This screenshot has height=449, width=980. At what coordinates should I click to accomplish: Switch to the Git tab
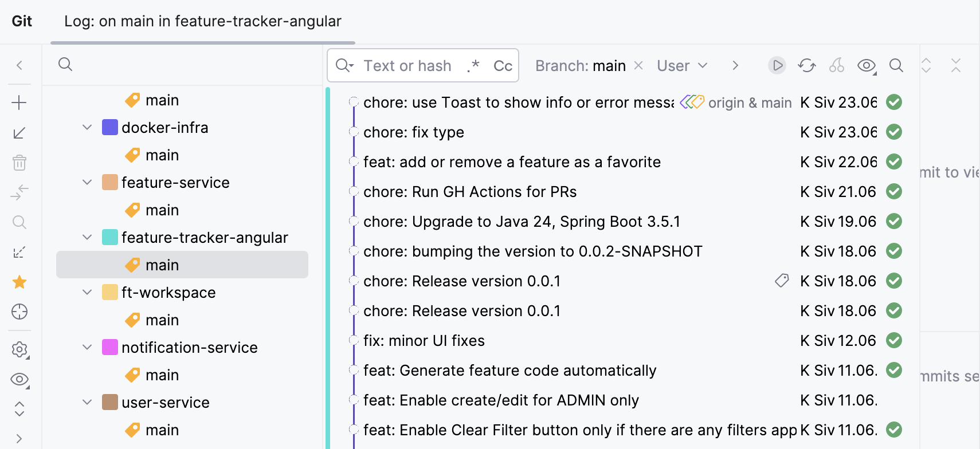click(x=22, y=21)
